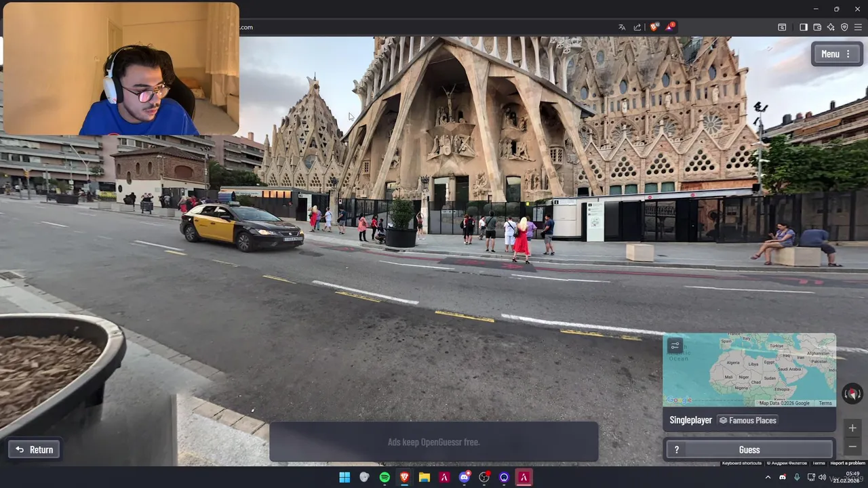
Task: Open the question mark hint button
Action: tap(676, 449)
